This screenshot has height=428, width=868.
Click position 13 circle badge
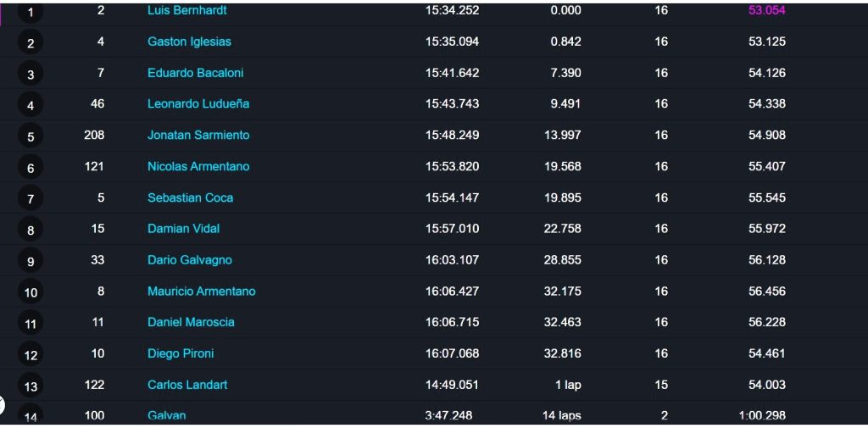click(31, 386)
